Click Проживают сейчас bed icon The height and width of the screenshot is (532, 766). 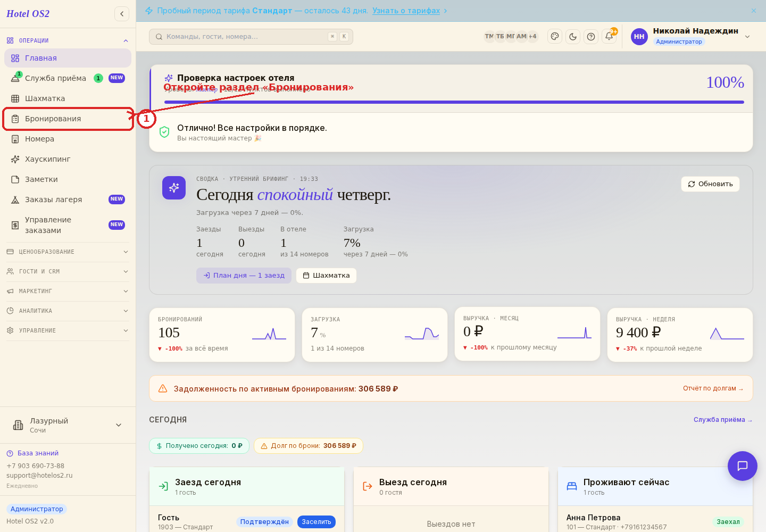[572, 486]
